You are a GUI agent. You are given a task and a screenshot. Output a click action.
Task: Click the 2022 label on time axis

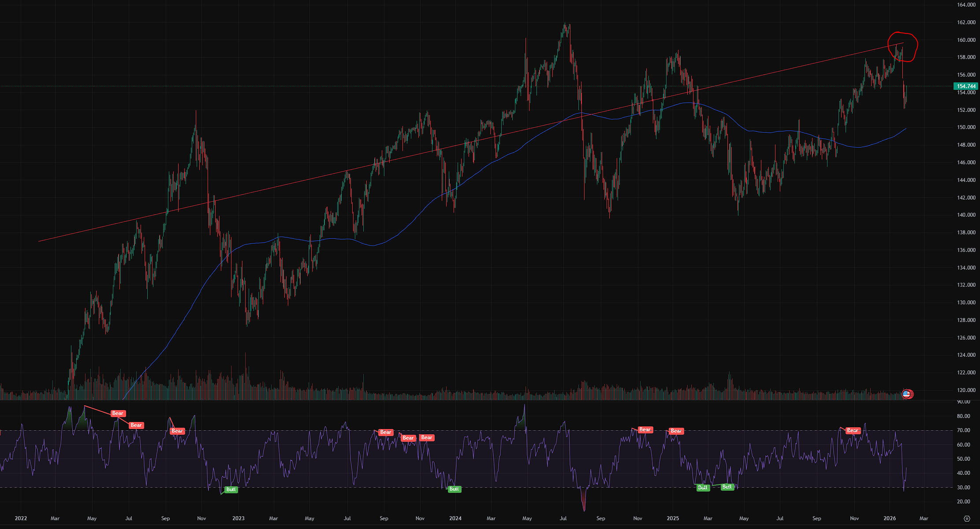click(21, 518)
